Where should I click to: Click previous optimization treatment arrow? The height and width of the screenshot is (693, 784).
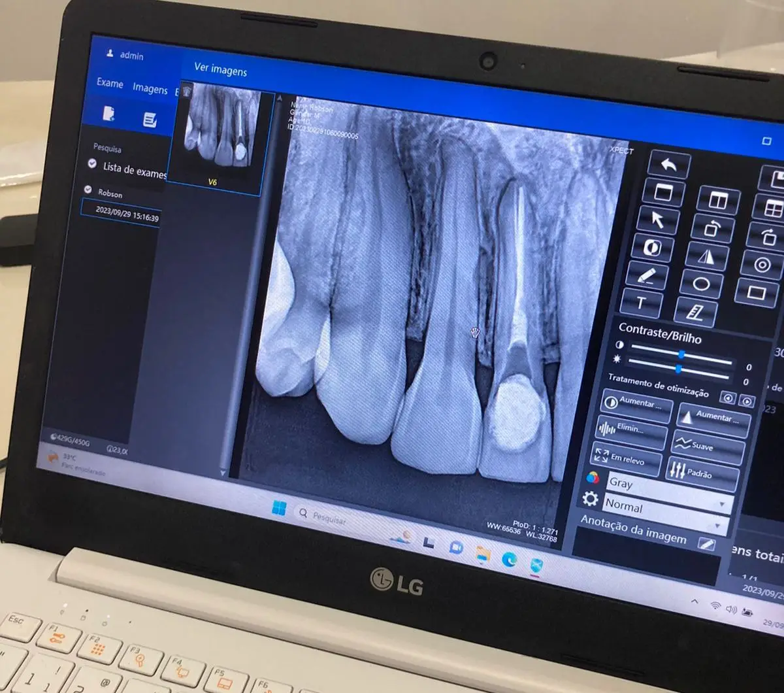pyautogui.click(x=727, y=397)
